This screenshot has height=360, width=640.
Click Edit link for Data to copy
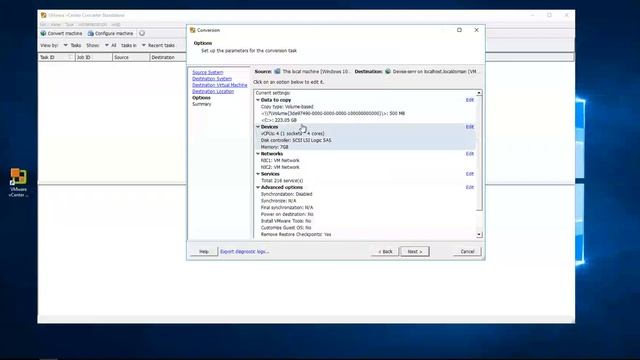click(x=470, y=100)
